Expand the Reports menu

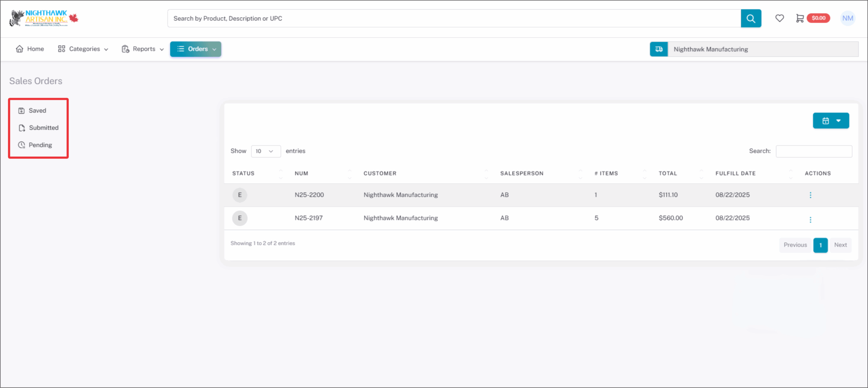coord(143,49)
